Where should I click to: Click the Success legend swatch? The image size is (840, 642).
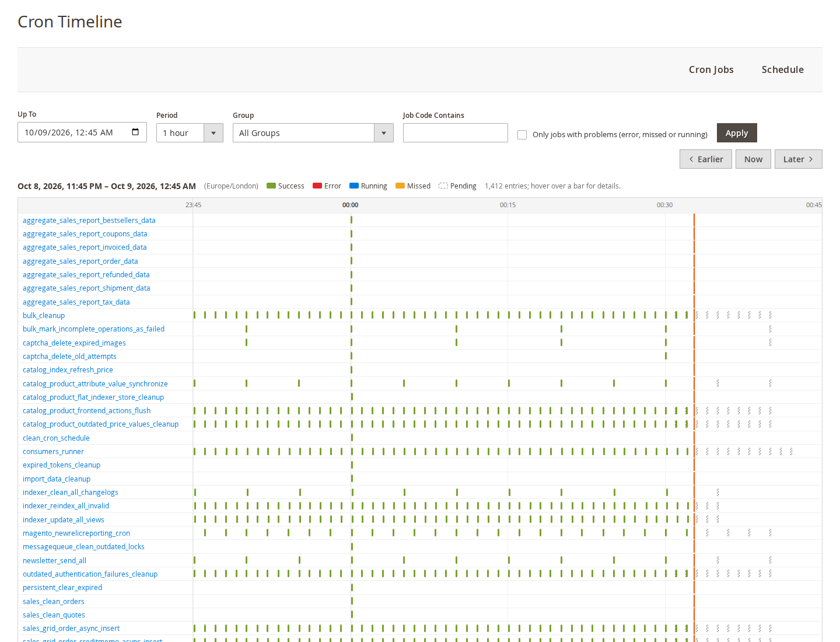(271, 186)
